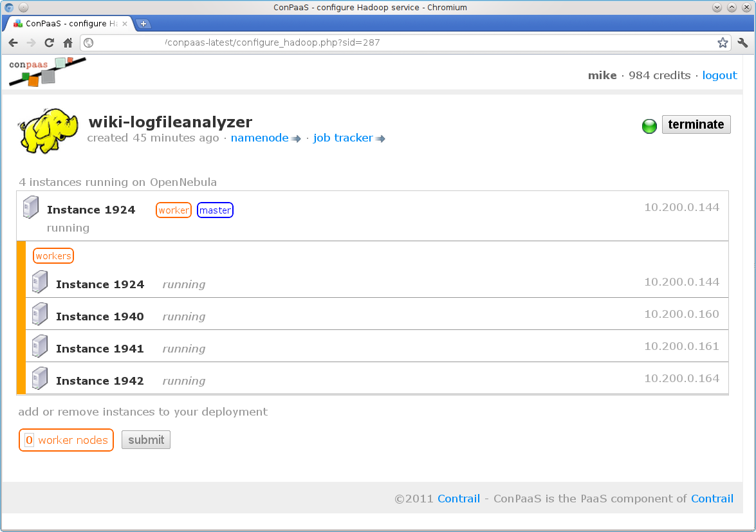Go back with the browser back arrow
Image resolution: width=756 pixels, height=532 pixels.
coord(14,43)
